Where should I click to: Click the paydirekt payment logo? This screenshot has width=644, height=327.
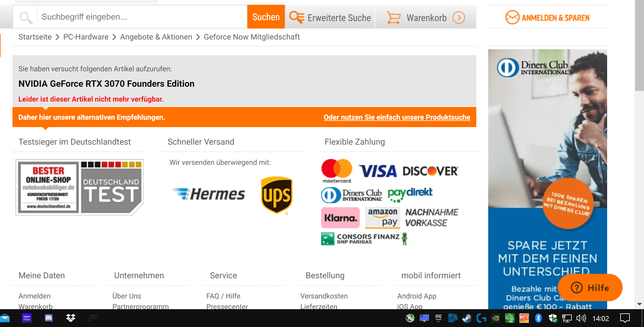point(410,195)
